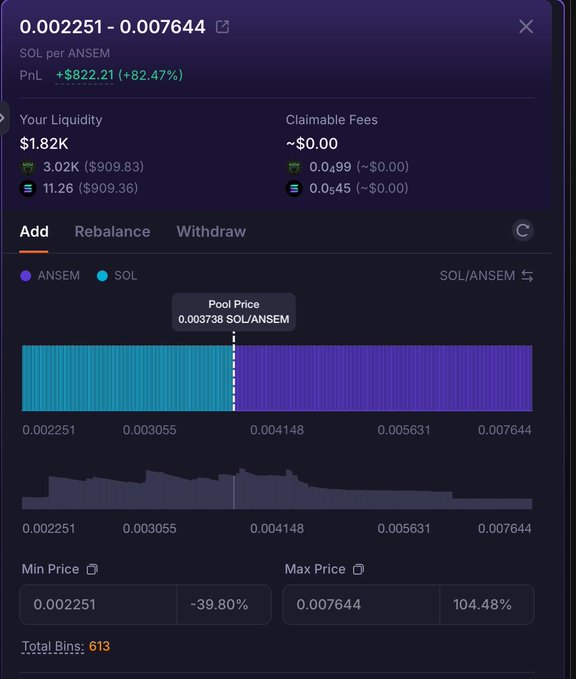Open position in explorer via external link icon
This screenshot has width=576, height=679.
pos(222,27)
